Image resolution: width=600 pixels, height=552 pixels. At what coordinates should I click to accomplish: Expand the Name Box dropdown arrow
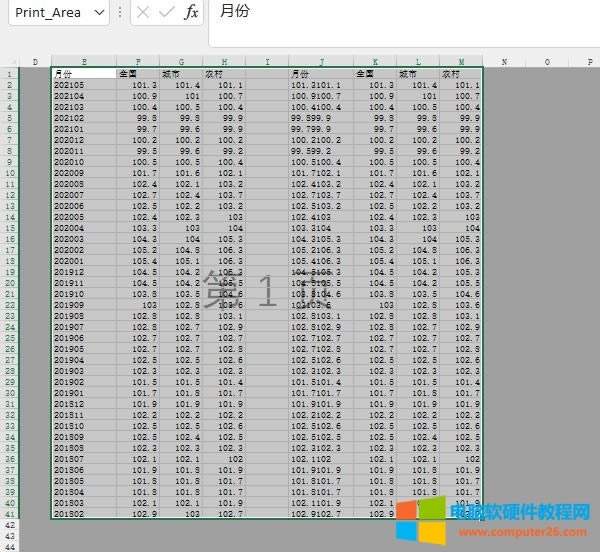(98, 12)
